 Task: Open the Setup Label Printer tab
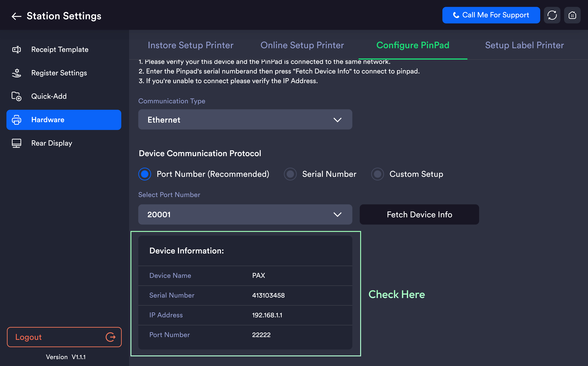point(524,45)
